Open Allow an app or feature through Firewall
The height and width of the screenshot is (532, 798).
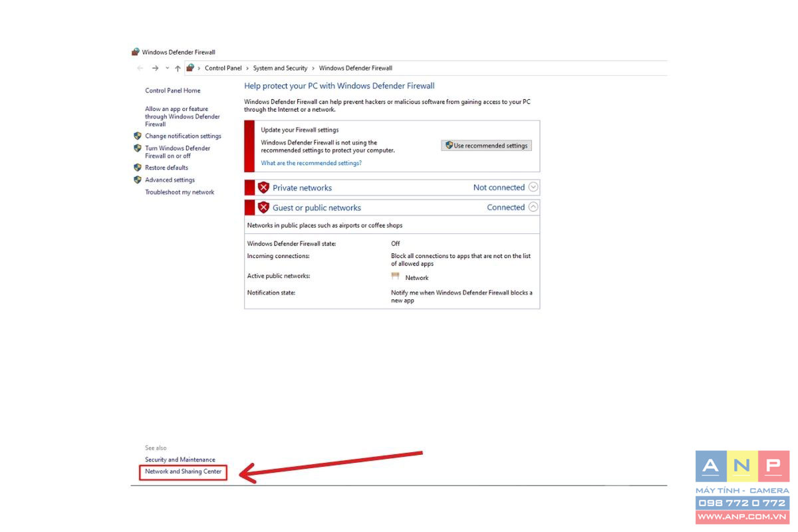coord(182,116)
